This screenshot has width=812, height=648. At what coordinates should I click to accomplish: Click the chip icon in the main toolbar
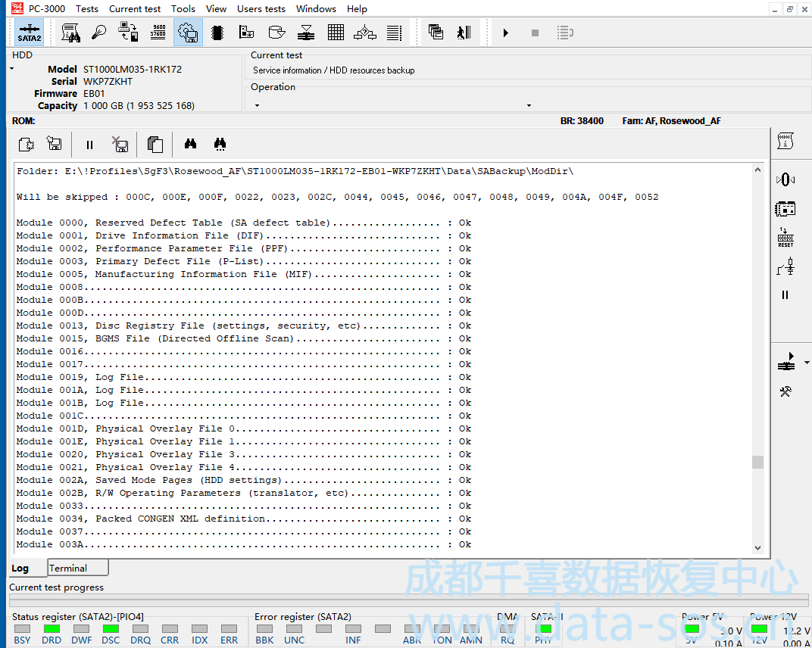click(x=217, y=33)
